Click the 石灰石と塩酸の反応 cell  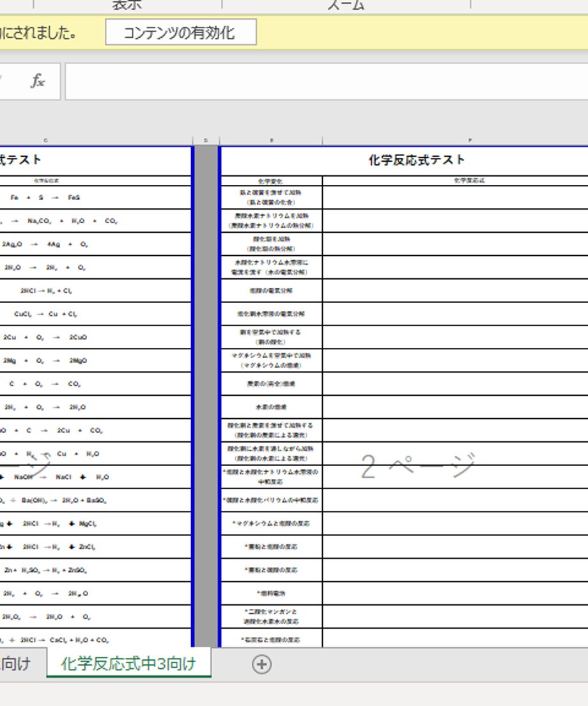click(272, 638)
